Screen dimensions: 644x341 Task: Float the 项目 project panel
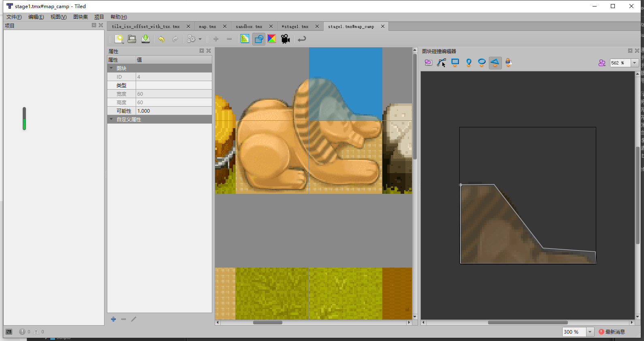pos(94,25)
